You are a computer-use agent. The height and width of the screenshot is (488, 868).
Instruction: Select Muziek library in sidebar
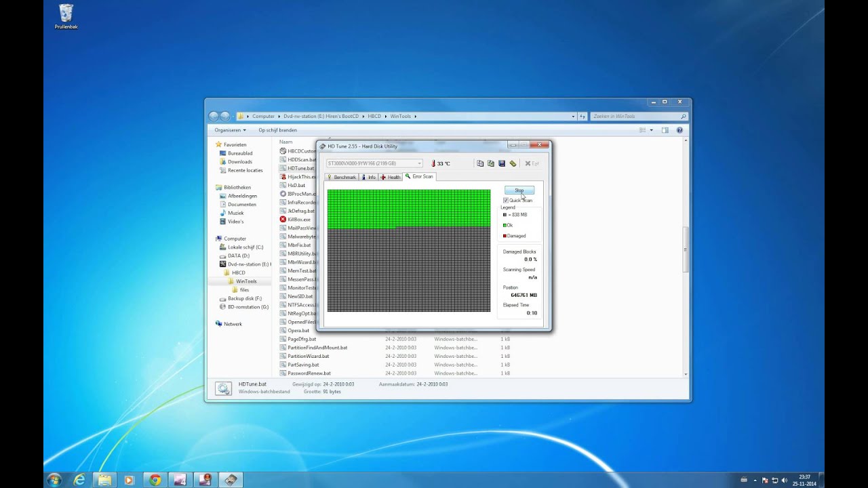(x=231, y=213)
